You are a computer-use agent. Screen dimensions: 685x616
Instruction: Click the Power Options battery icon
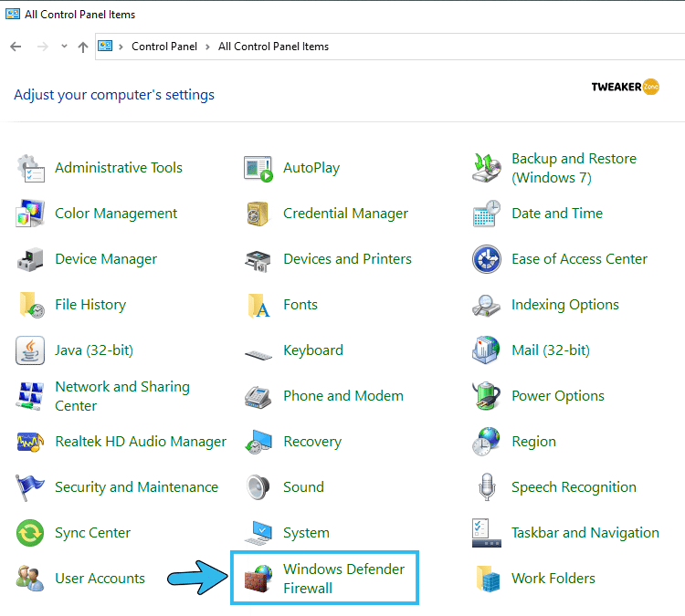[487, 396]
